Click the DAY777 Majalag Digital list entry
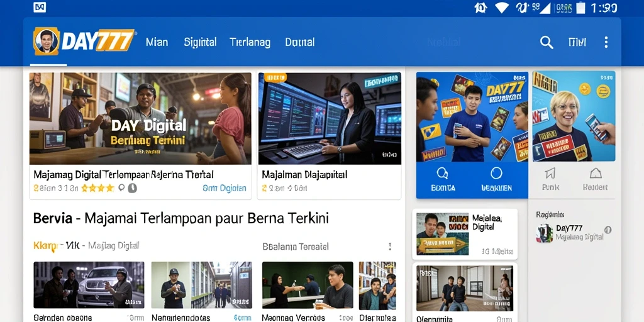The width and height of the screenshot is (644, 322). pyautogui.click(x=574, y=233)
